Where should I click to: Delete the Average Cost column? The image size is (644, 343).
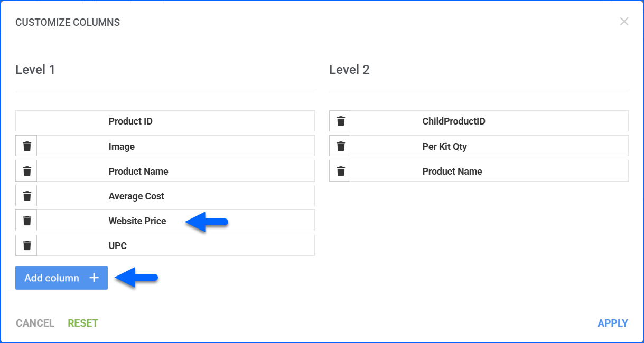tap(27, 196)
